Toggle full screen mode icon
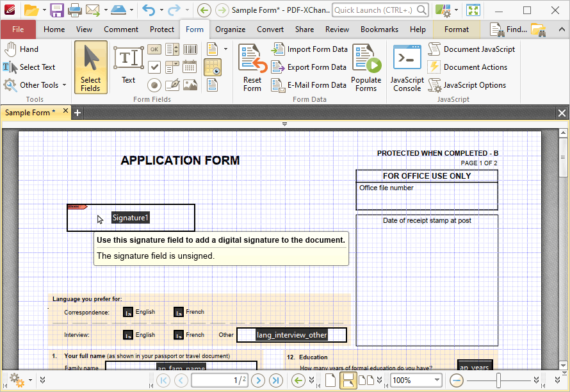 click(x=473, y=10)
